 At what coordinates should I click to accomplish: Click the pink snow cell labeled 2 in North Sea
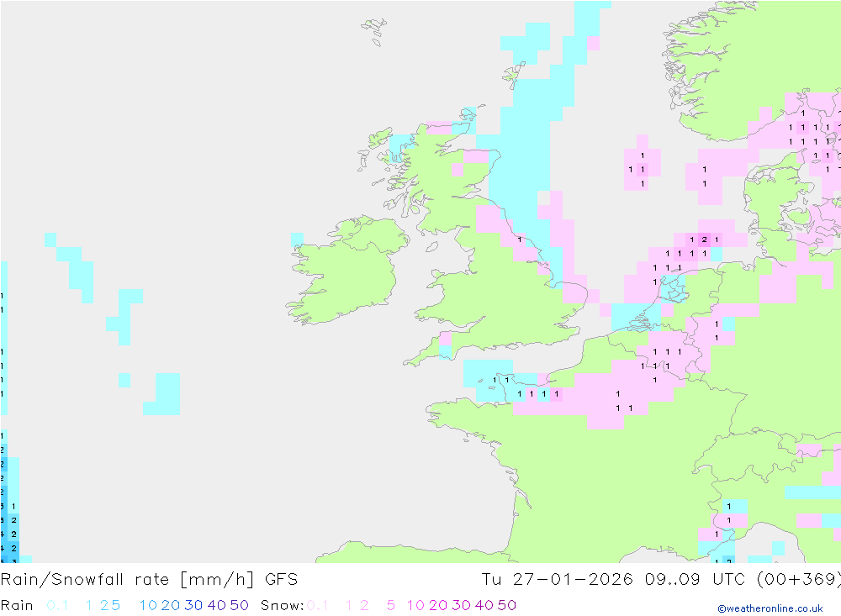tap(704, 240)
